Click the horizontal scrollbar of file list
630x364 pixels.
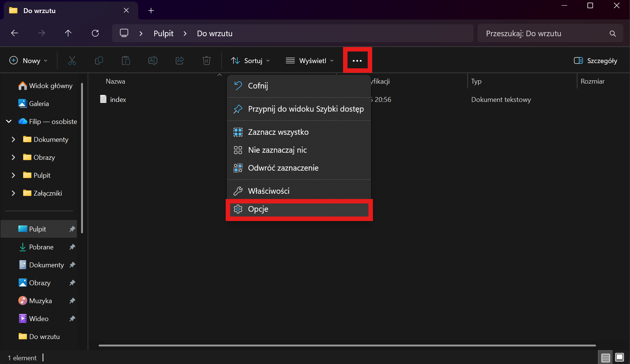point(347,345)
